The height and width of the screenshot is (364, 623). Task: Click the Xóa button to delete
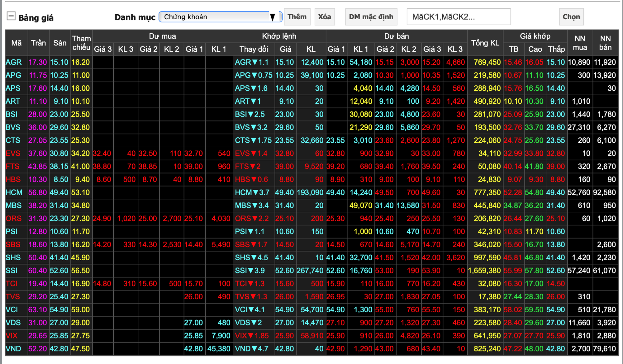325,17
